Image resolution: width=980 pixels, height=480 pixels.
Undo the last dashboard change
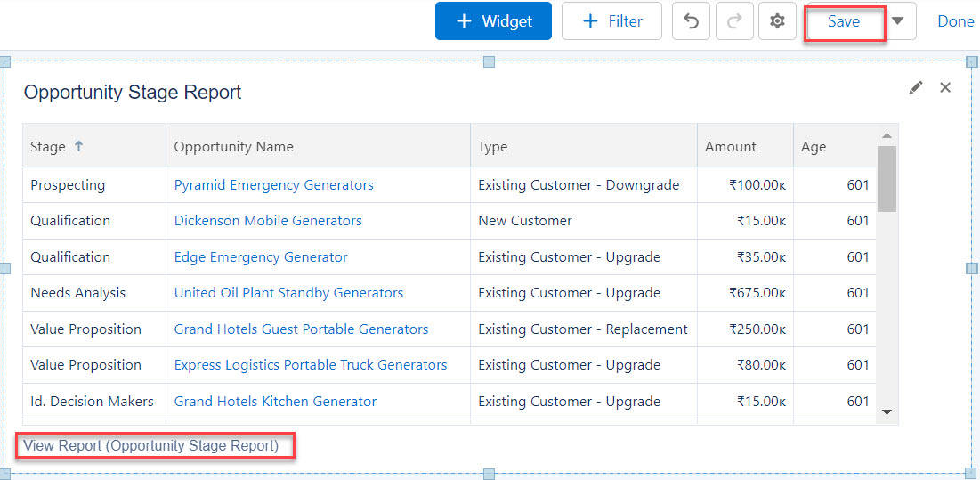coord(691,21)
